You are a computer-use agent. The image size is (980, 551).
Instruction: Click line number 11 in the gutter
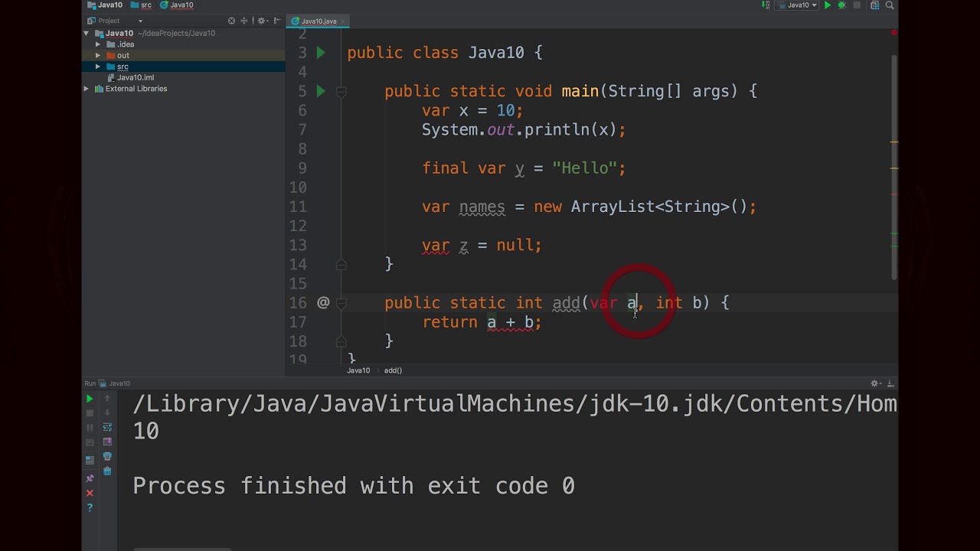(x=297, y=207)
